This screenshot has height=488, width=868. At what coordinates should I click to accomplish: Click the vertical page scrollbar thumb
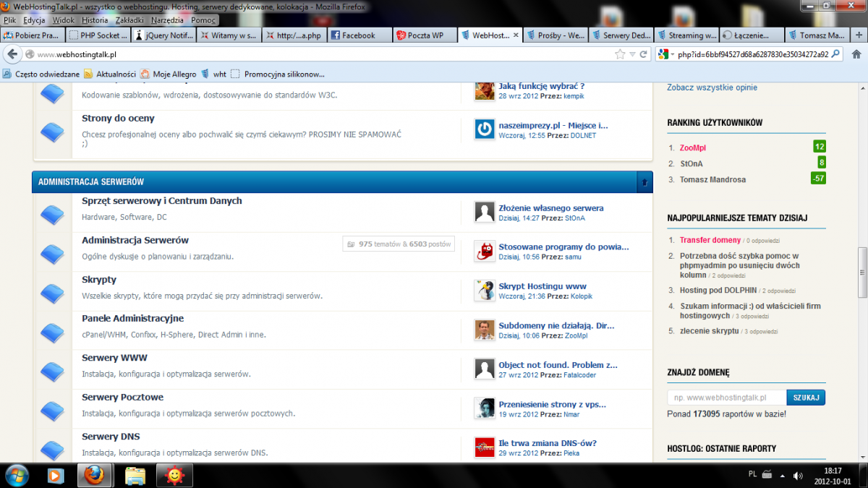[862, 273]
